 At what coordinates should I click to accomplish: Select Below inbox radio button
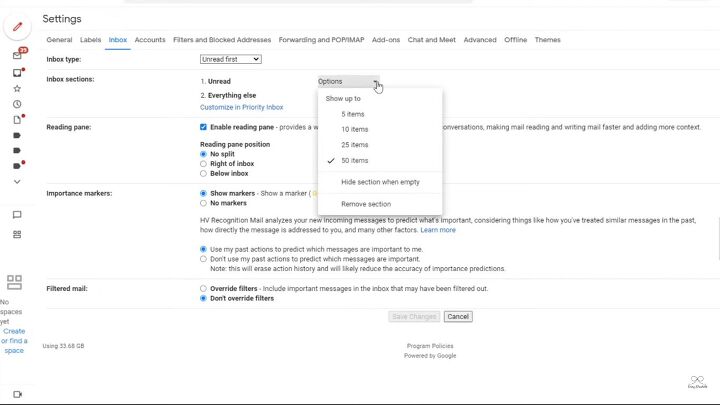coord(203,174)
